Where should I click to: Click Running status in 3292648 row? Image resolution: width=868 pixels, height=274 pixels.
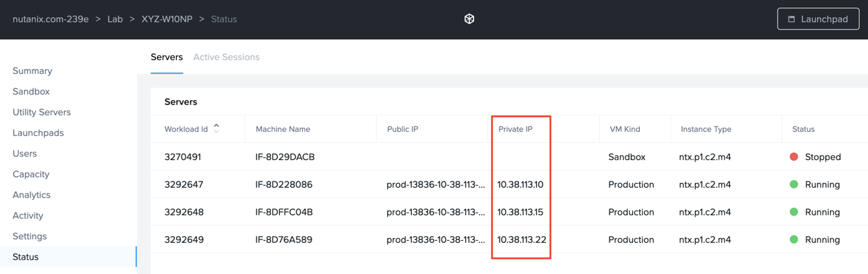[x=822, y=212]
